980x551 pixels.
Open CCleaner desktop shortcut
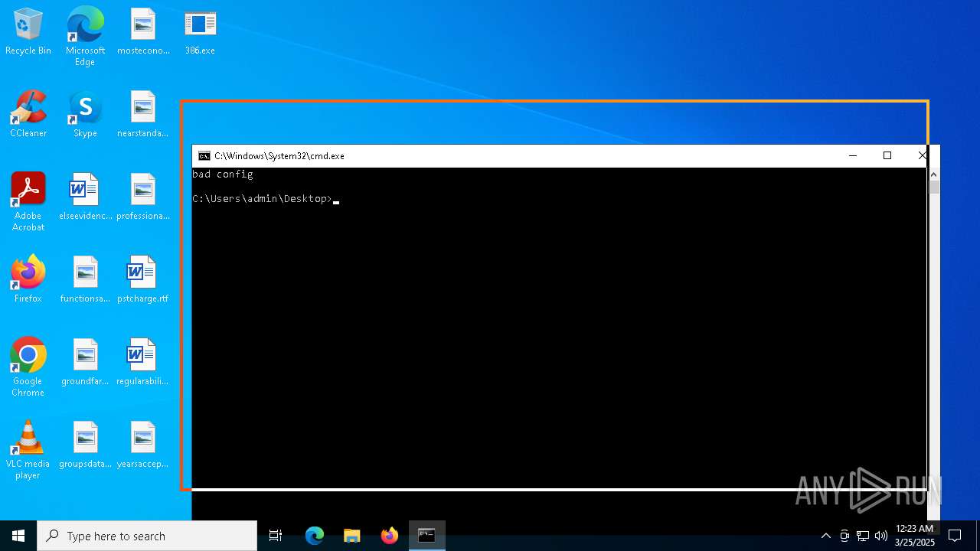coord(28,115)
